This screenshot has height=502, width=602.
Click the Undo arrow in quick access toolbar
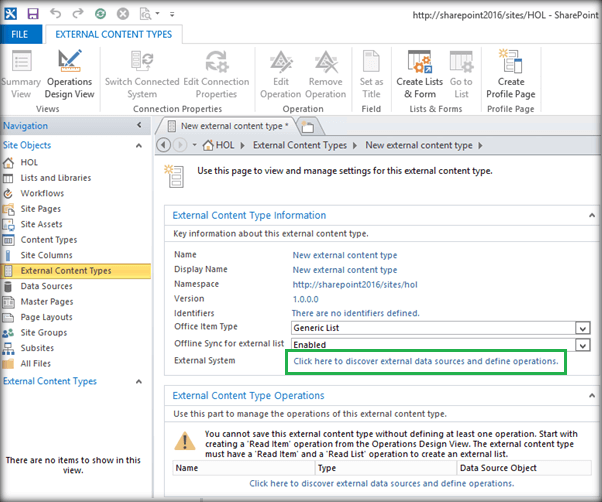click(x=56, y=13)
